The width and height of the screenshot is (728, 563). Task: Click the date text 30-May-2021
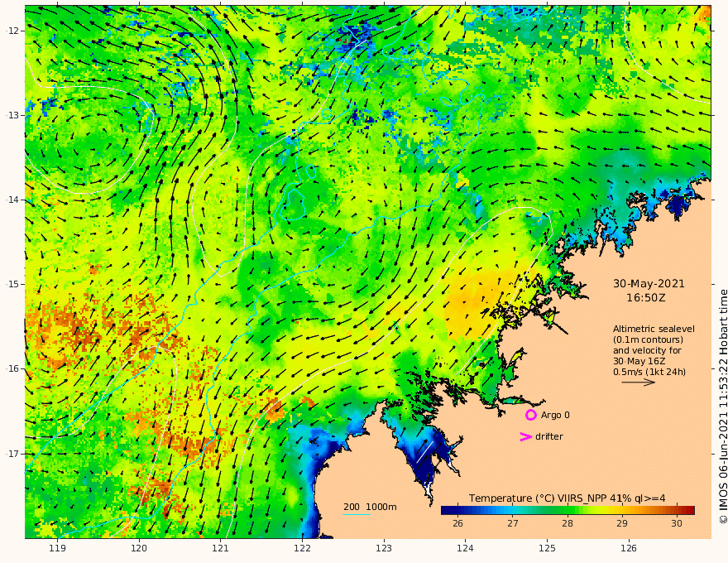click(x=649, y=283)
